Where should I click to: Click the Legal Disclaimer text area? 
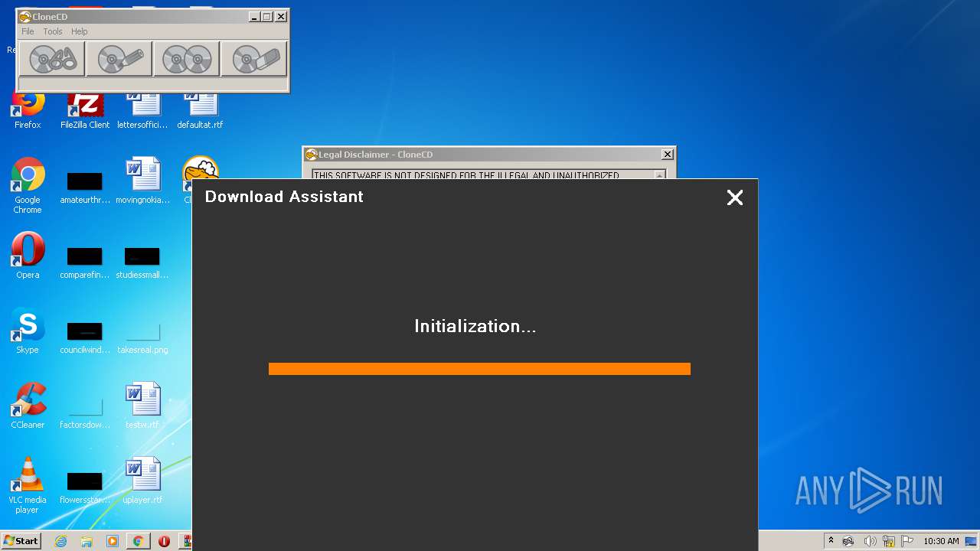tap(482, 175)
